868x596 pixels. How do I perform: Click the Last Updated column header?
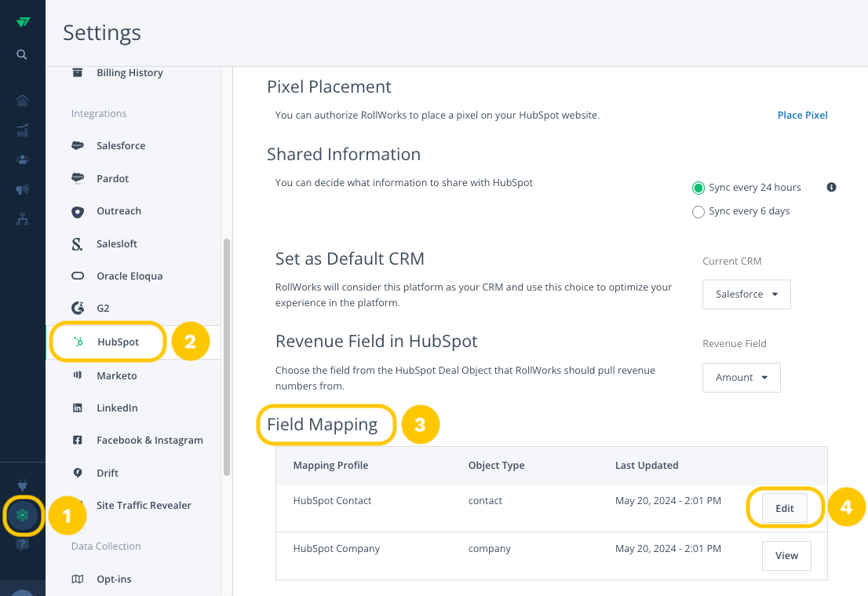647,466
